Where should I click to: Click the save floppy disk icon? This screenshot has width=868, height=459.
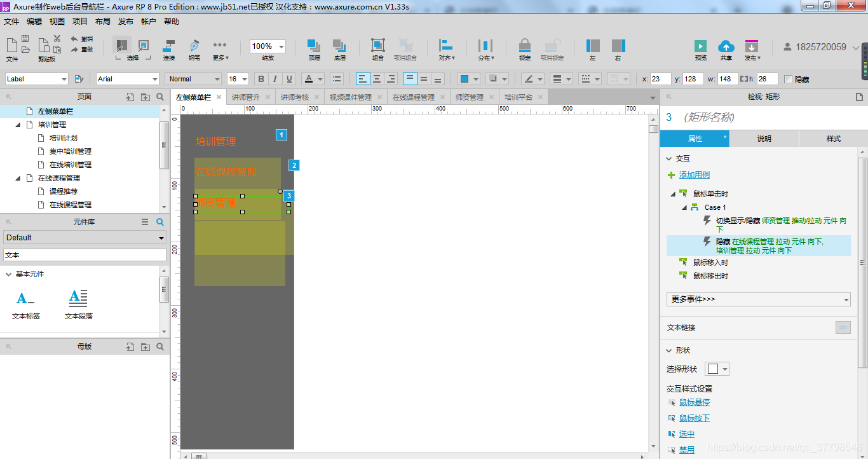25,39
